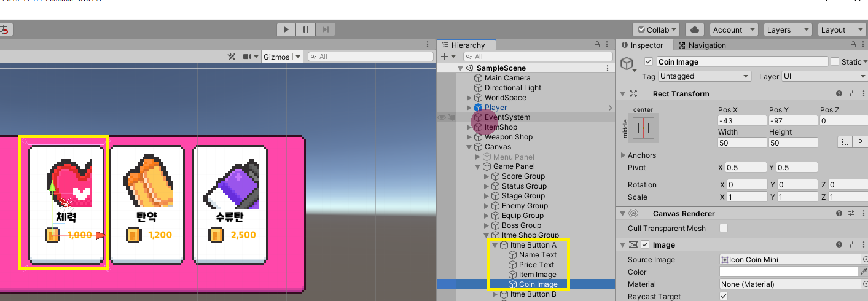
Task: Pick color with eyedropper icon
Action: click(x=864, y=272)
